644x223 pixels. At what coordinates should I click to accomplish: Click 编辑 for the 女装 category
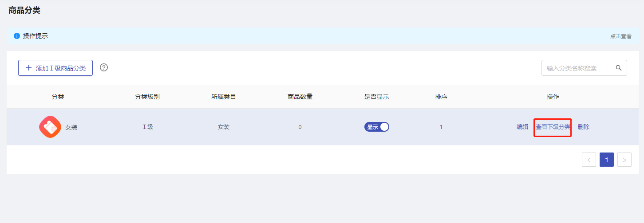[522, 127]
